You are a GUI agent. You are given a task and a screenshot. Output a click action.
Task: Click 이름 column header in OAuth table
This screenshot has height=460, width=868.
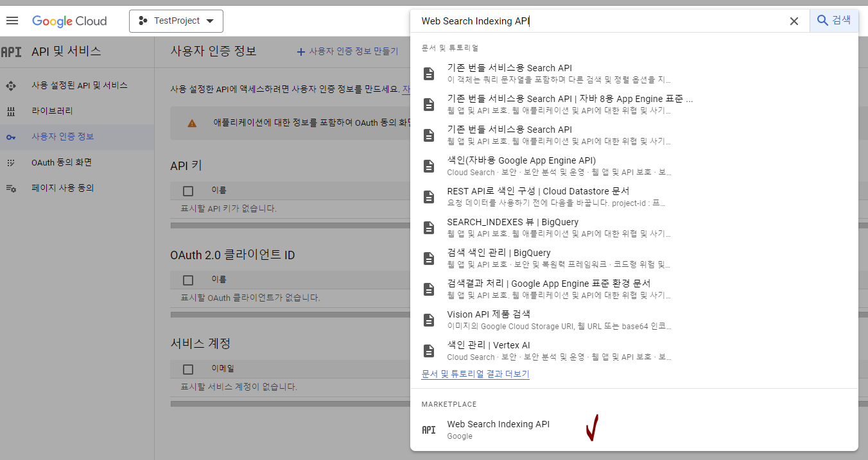219,280
